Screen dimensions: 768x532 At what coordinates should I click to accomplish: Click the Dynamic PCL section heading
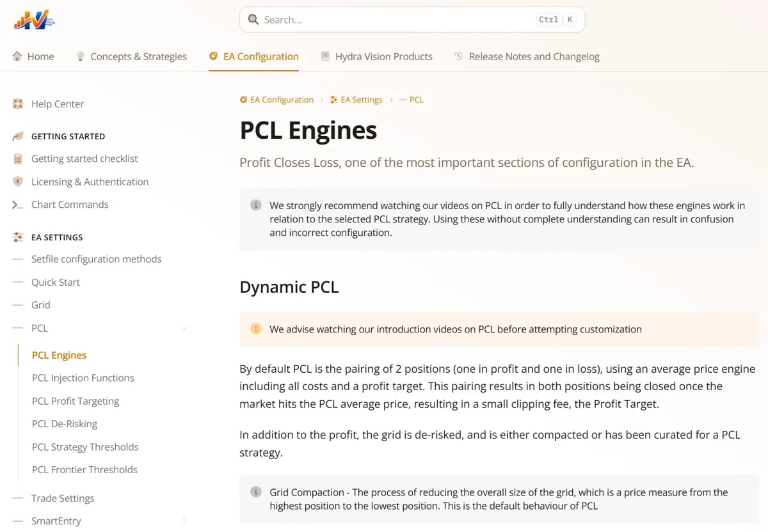tap(289, 286)
